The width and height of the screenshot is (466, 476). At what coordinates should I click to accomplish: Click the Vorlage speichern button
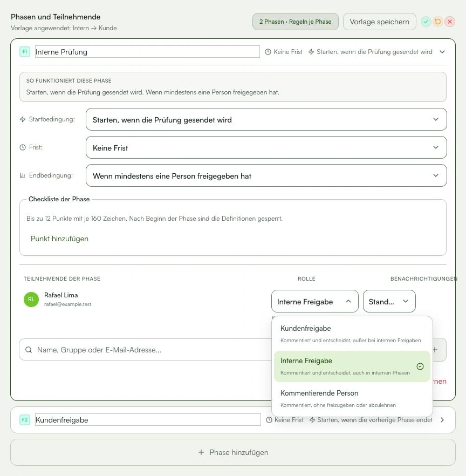point(380,22)
